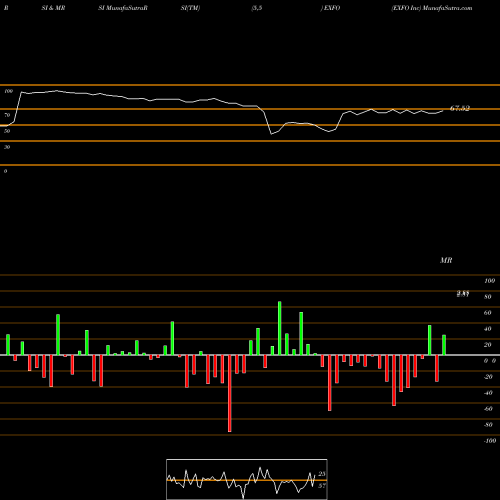Click the MR axis label 60

(x=488, y=313)
